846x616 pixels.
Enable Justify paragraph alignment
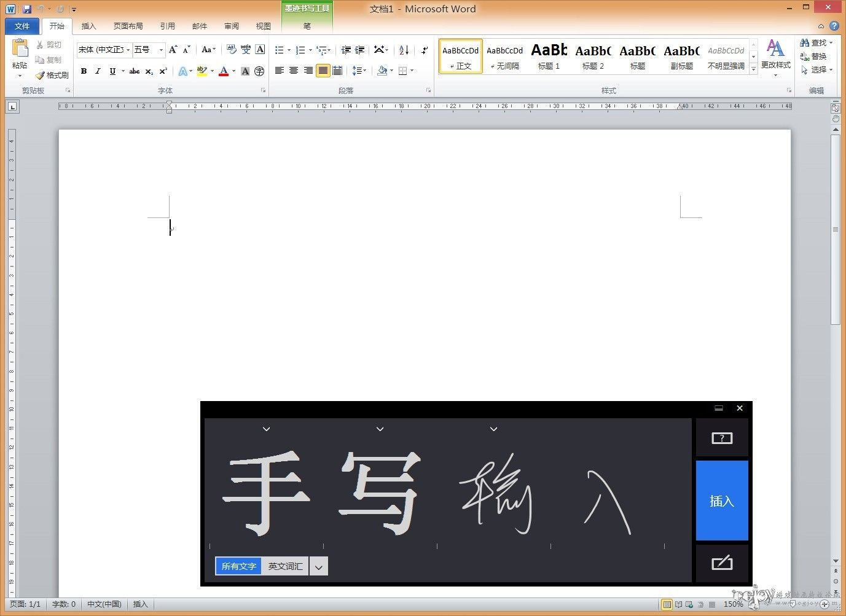tap(323, 71)
